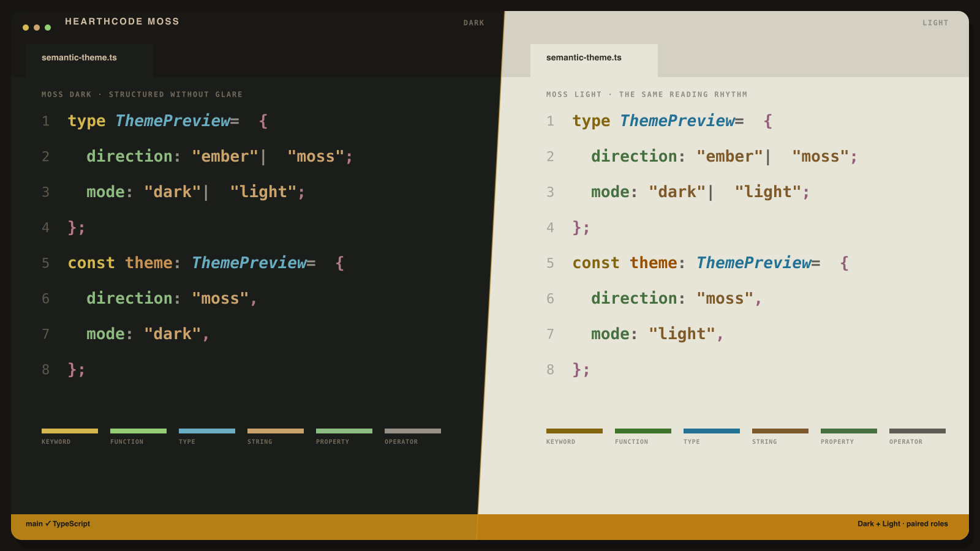
Task: Click the Dark + Light · paired roles status text
Action: point(903,524)
